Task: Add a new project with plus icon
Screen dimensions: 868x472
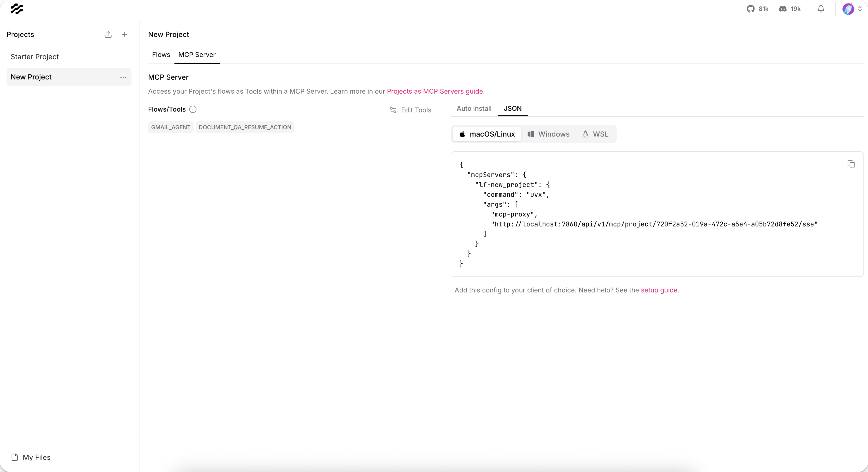Action: pyautogui.click(x=124, y=34)
